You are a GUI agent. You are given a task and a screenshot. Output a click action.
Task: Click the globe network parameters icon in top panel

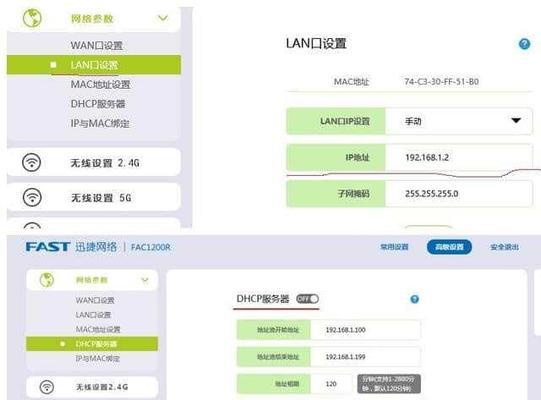pyautogui.click(x=32, y=18)
